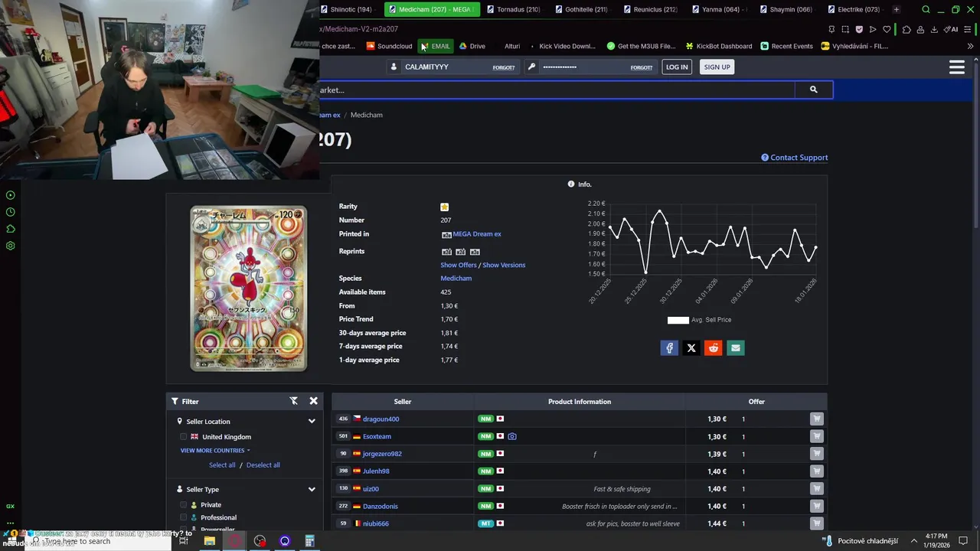The width and height of the screenshot is (980, 551).
Task: Switch to the Shiinotic (194) tab
Action: 347,9
